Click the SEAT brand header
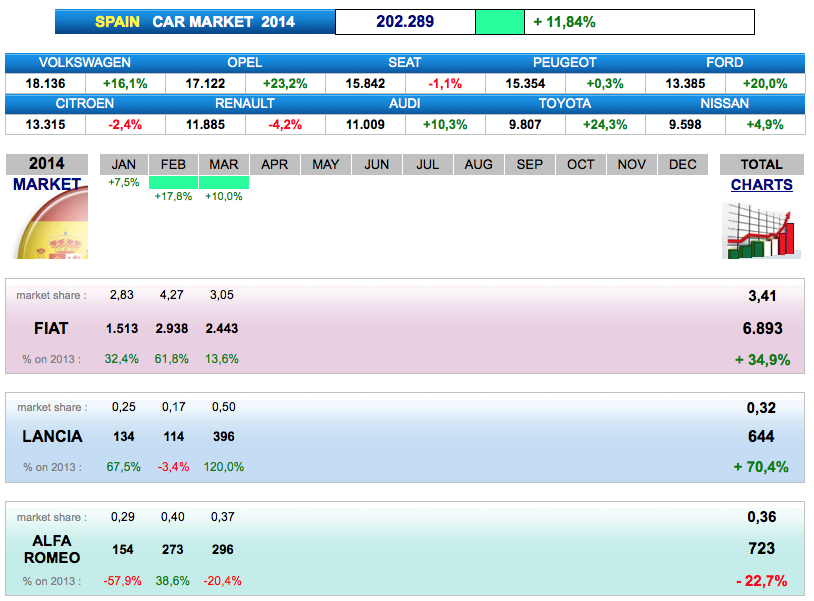Viewport: 814px width, 601px height. coord(405,63)
